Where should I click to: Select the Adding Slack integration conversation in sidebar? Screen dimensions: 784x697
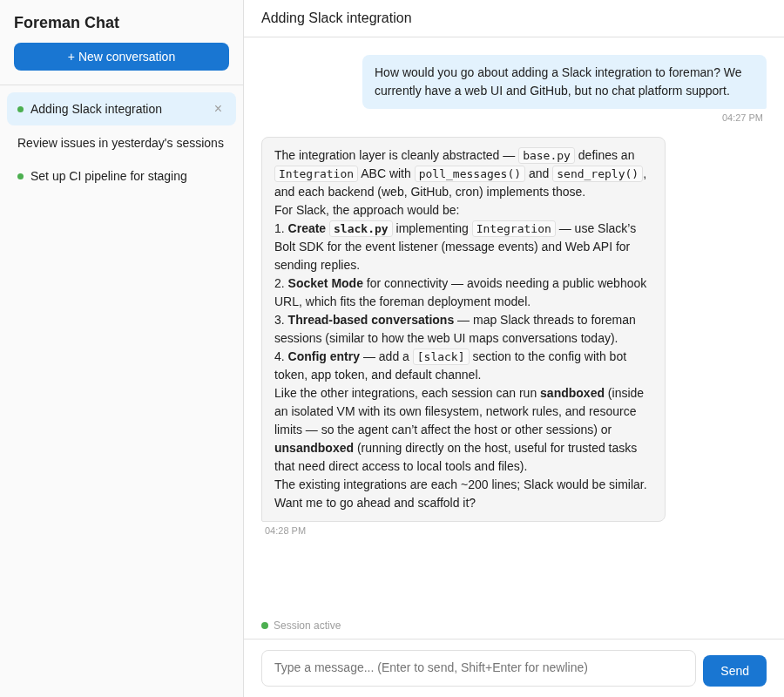[96, 109]
